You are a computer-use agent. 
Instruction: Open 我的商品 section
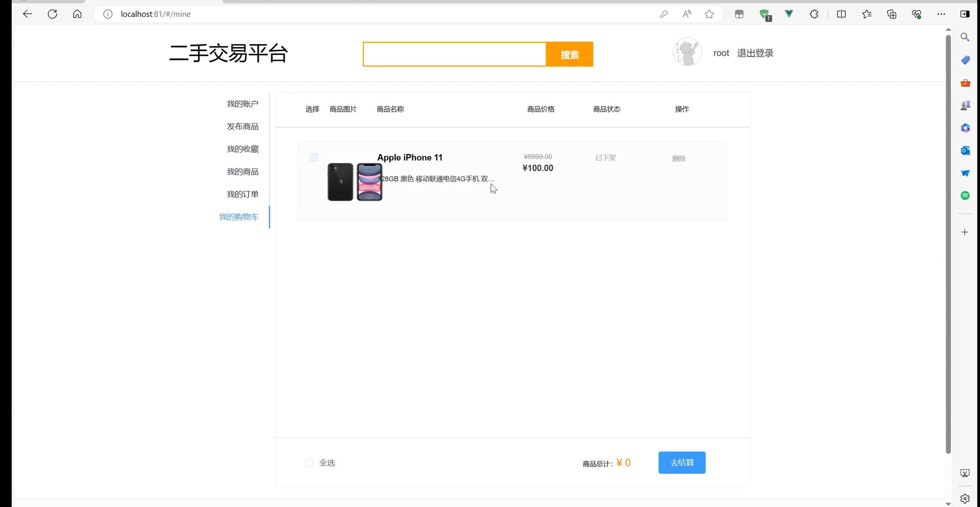click(x=242, y=172)
